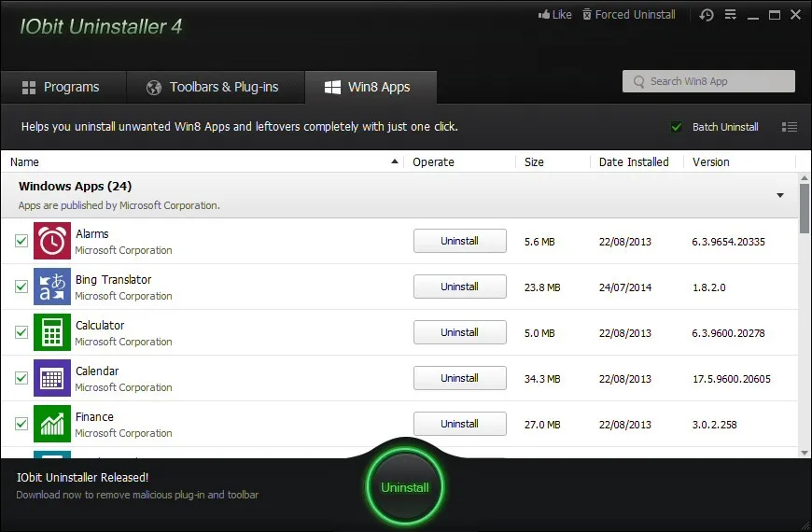Click the list view icon beside Batch Uninstall
This screenshot has width=812, height=532.
(x=790, y=127)
